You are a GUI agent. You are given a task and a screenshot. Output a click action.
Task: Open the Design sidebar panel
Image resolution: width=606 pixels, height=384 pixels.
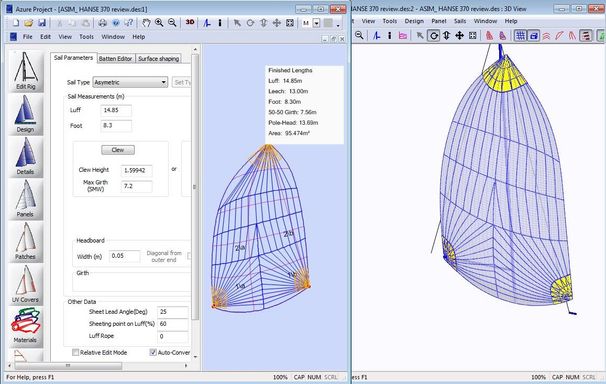coord(26,114)
